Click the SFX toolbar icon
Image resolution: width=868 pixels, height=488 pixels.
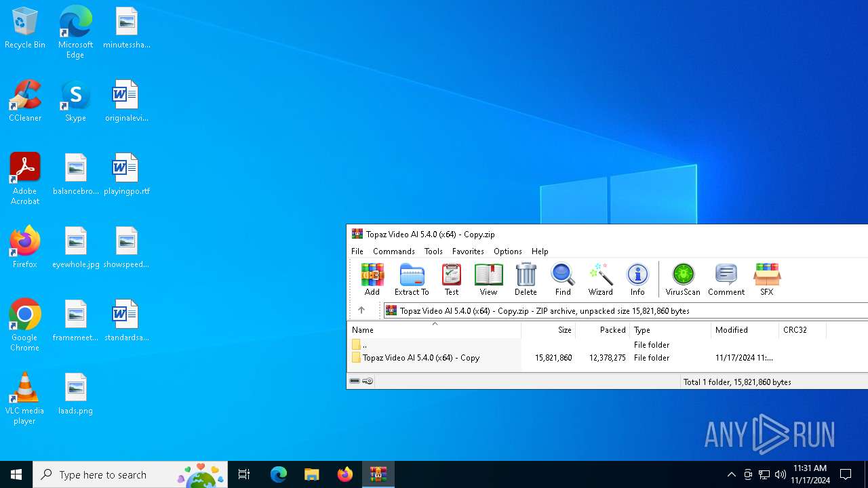coord(766,280)
